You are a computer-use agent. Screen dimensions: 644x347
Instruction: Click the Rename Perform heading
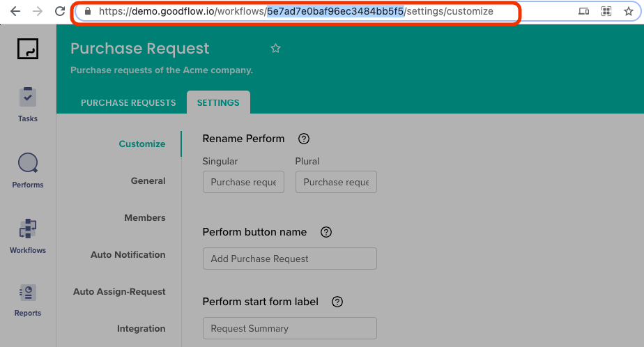(x=243, y=139)
